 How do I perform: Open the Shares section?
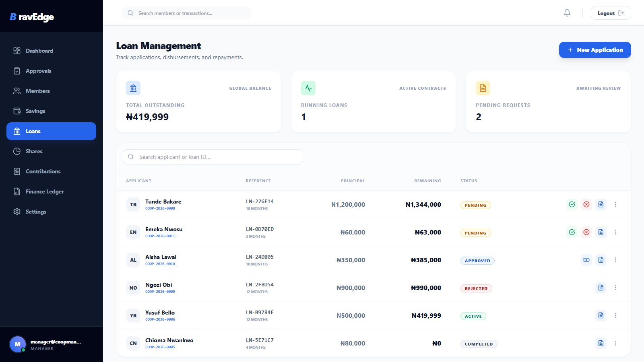[51, 151]
